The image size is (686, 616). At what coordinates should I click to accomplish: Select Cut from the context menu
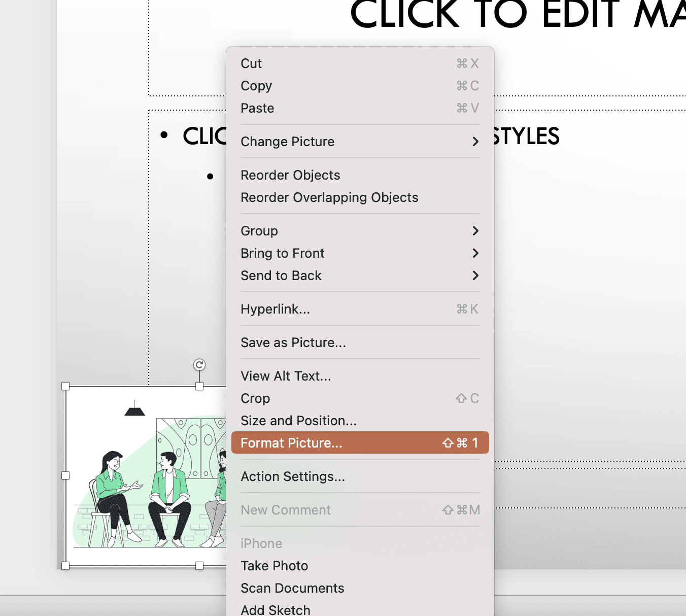[x=251, y=63]
